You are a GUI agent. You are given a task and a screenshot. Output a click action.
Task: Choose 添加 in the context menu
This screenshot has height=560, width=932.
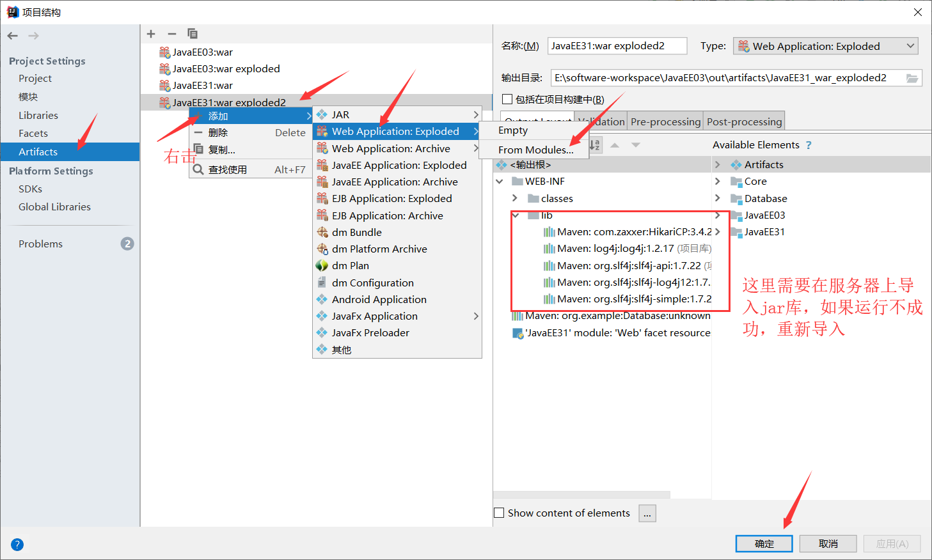click(x=251, y=116)
